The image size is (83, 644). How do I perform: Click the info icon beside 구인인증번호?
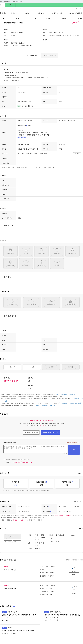click(x=51, y=512)
